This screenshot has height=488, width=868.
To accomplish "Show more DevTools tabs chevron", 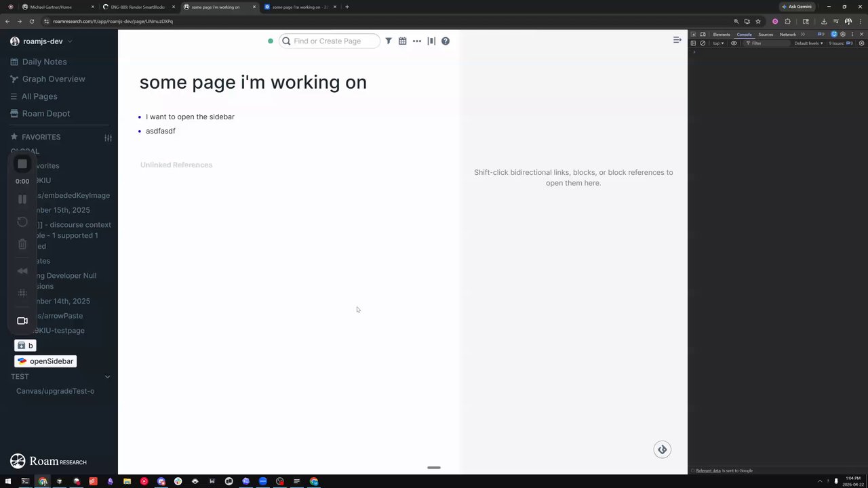I will [x=803, y=35].
